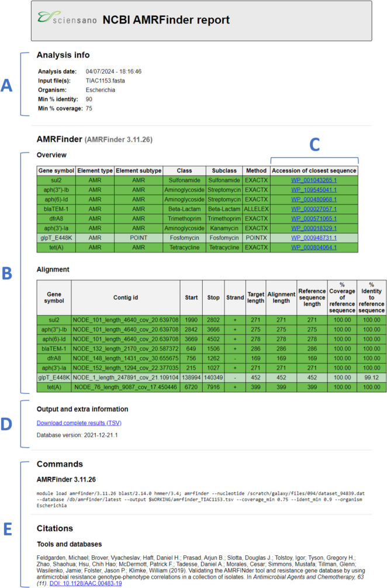Screen dimensions: 387x588
Task: Click the 'Accession of closest sequence' column header
Action: click(314, 171)
